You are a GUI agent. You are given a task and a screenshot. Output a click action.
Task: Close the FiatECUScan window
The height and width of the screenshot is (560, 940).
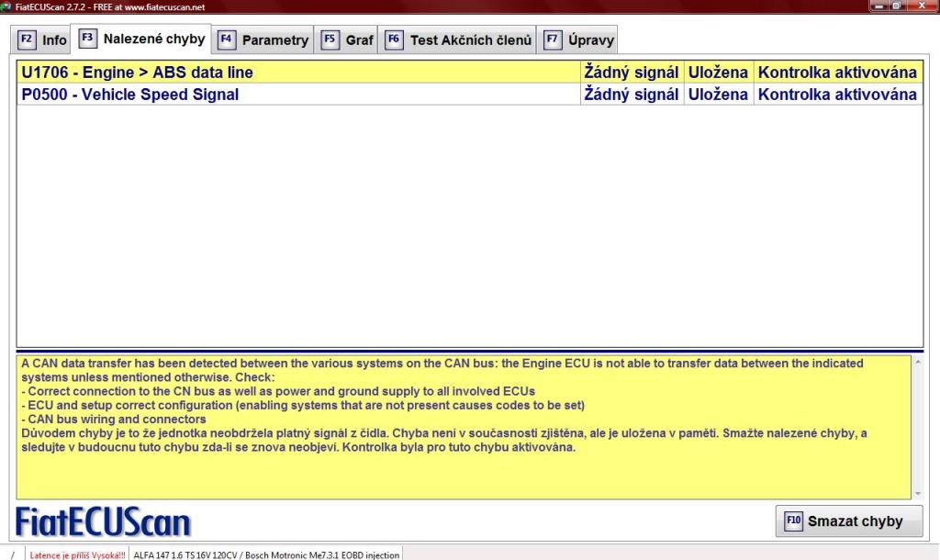point(922,6)
